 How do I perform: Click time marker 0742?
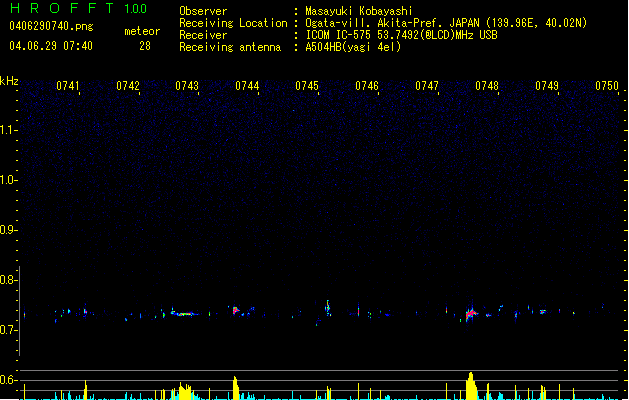click(x=128, y=86)
